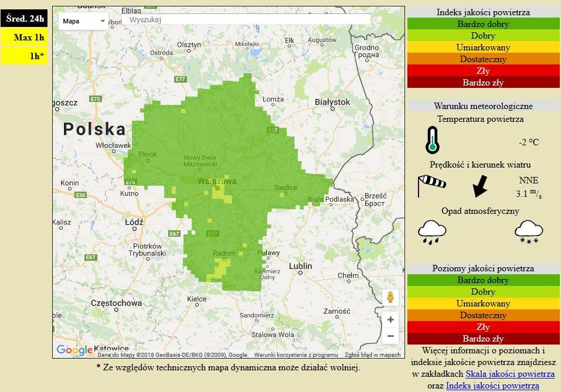Click Bardzo zły swatch in Poziomy legend
The width and height of the screenshot is (561, 392).
[484, 338]
